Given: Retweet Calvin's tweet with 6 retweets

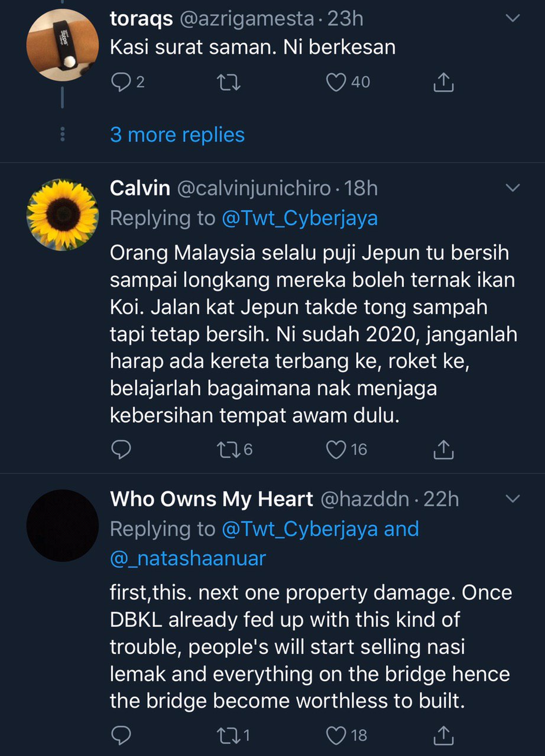Looking at the screenshot, I should pos(226,450).
